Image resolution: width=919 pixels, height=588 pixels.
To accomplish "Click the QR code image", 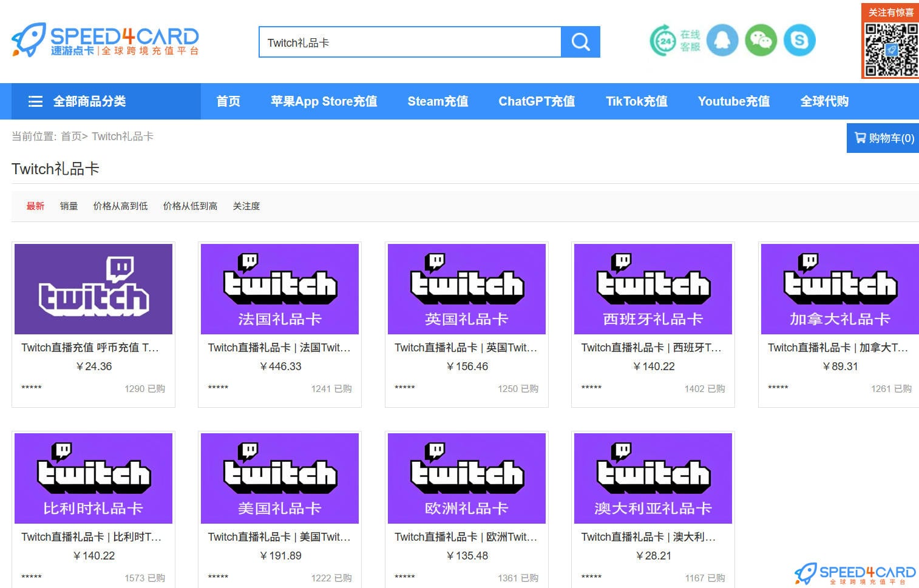I will pos(891,49).
